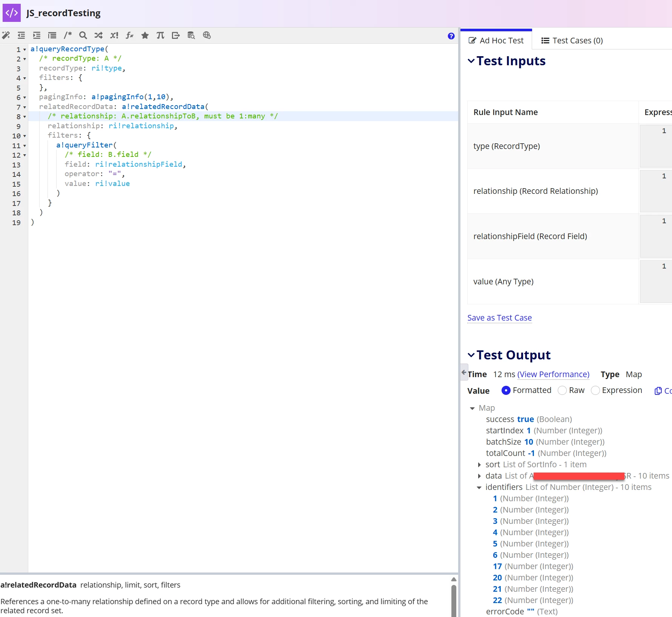
Task: Click the Save as Test Case link
Action: [x=500, y=318]
